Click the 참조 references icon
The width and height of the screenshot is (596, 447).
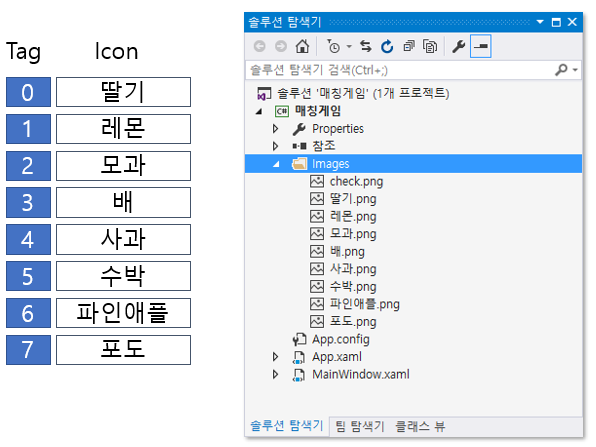(x=299, y=146)
